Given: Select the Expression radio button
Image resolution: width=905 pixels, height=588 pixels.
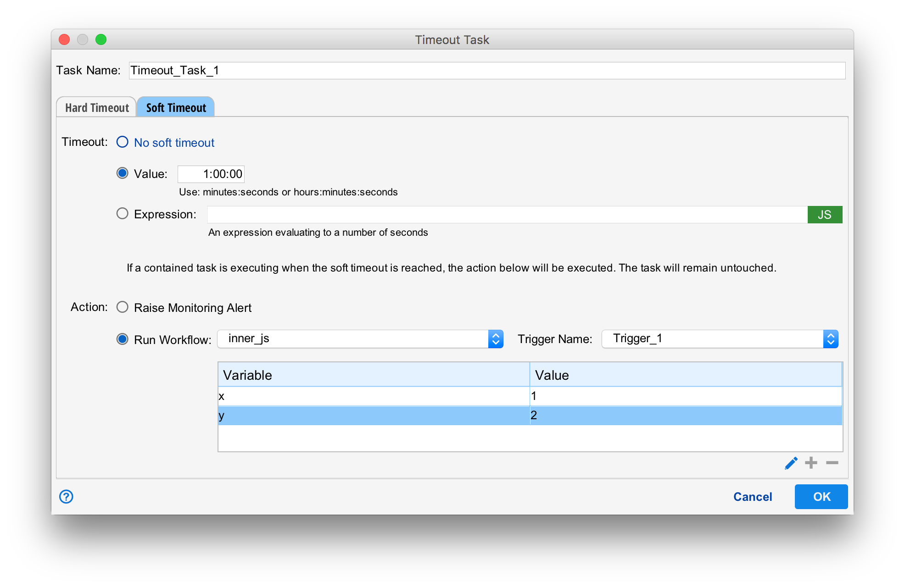Looking at the screenshot, I should 123,214.
